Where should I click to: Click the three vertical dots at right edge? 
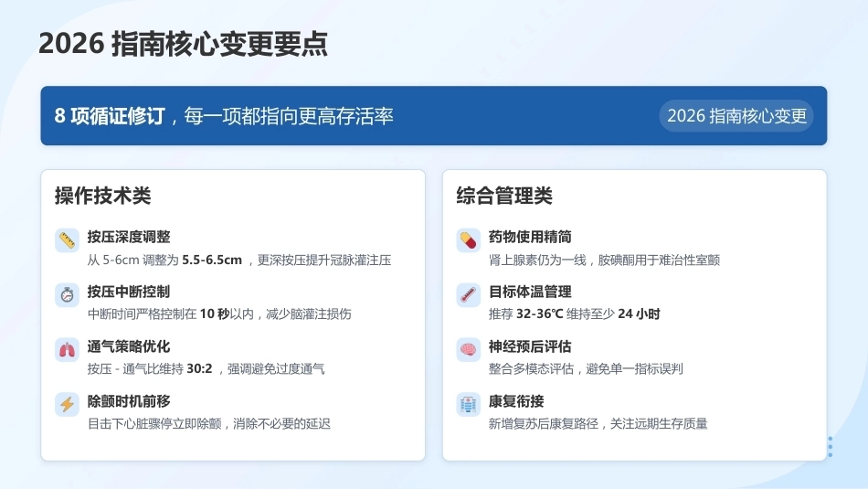click(x=830, y=447)
